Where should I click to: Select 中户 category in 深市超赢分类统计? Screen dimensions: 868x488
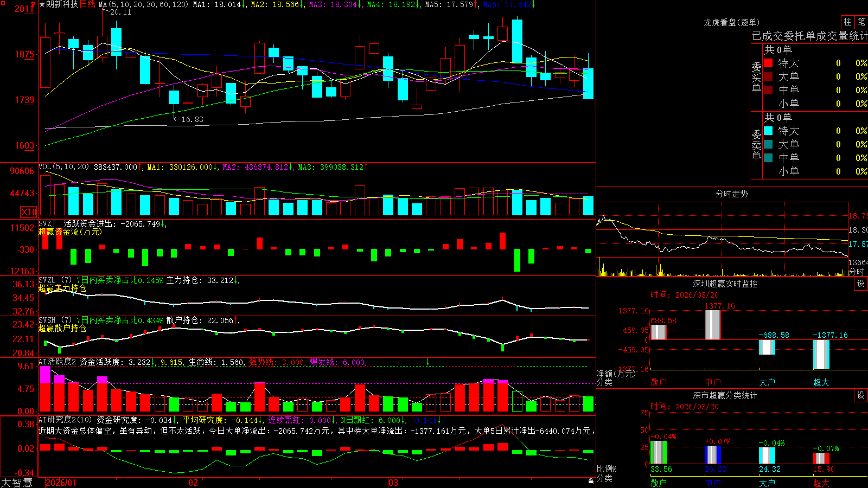coord(713,483)
